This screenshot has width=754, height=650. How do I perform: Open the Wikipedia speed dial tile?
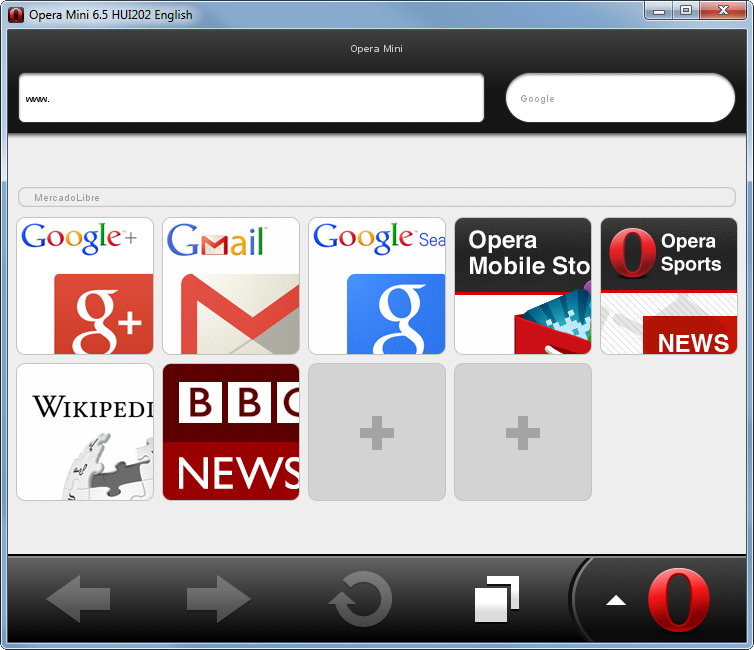point(85,432)
